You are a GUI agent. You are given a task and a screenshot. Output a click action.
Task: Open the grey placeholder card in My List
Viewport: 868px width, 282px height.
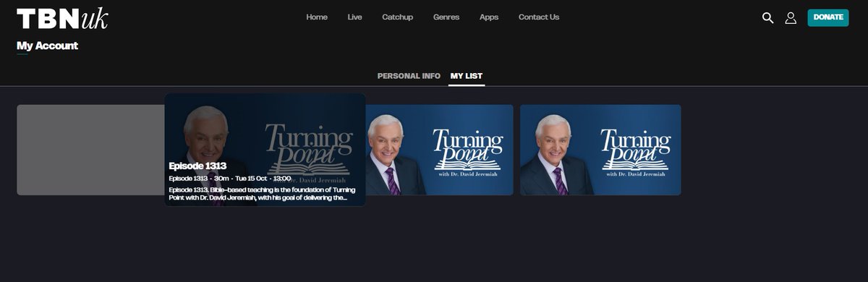click(x=90, y=150)
